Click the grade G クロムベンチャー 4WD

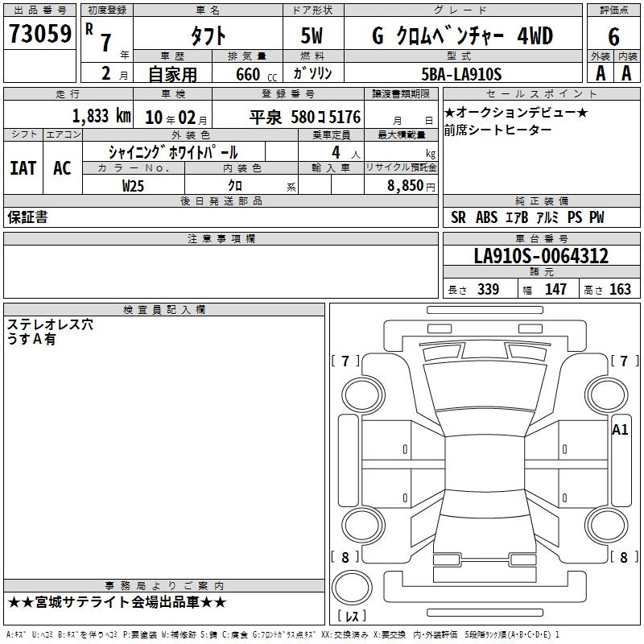(462, 36)
